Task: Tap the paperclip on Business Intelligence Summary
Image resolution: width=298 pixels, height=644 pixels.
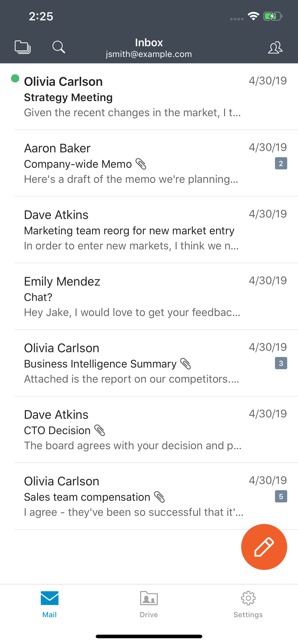Action: pyautogui.click(x=186, y=364)
